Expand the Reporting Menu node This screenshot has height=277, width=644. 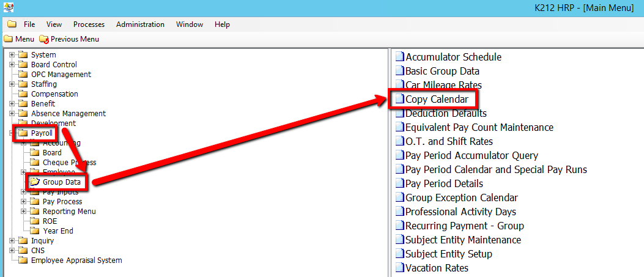tap(23, 212)
